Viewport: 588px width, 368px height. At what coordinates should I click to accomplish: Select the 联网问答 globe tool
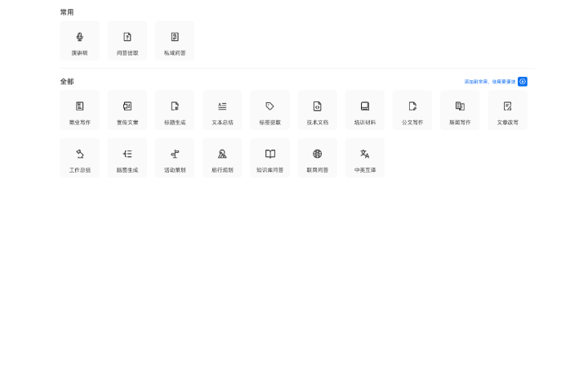click(x=317, y=158)
